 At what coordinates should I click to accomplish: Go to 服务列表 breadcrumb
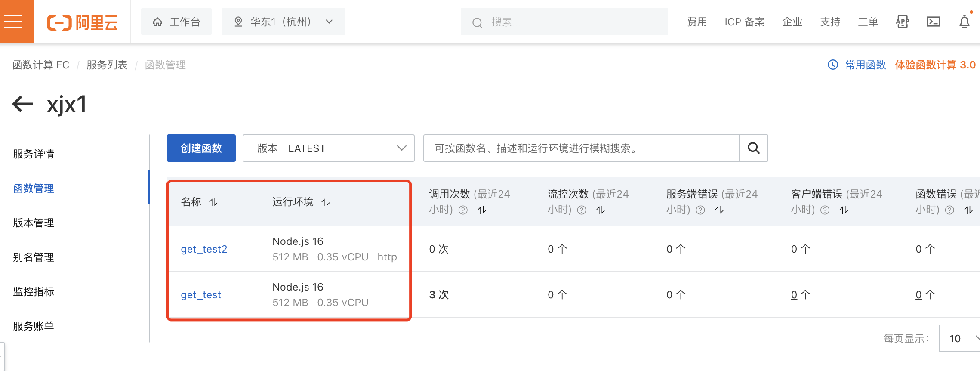pos(107,65)
